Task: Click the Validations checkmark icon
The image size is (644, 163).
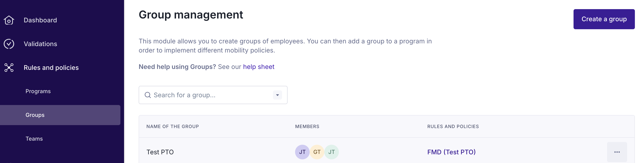Action: coord(9,44)
